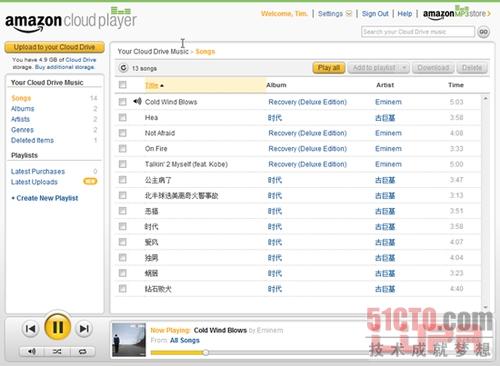Click the now playing album art thumbnail

(129, 339)
